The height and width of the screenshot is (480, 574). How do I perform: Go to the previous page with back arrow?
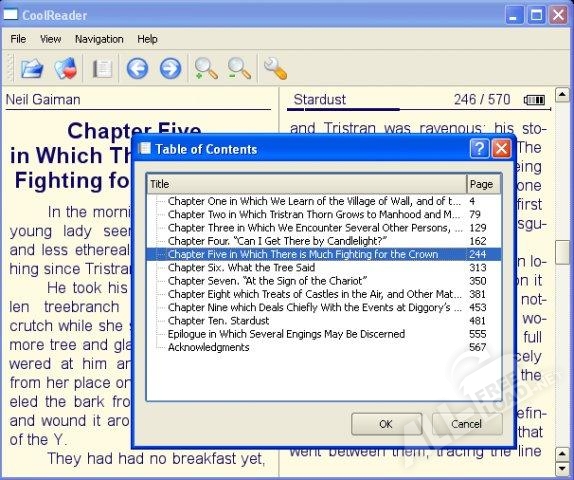point(137,68)
